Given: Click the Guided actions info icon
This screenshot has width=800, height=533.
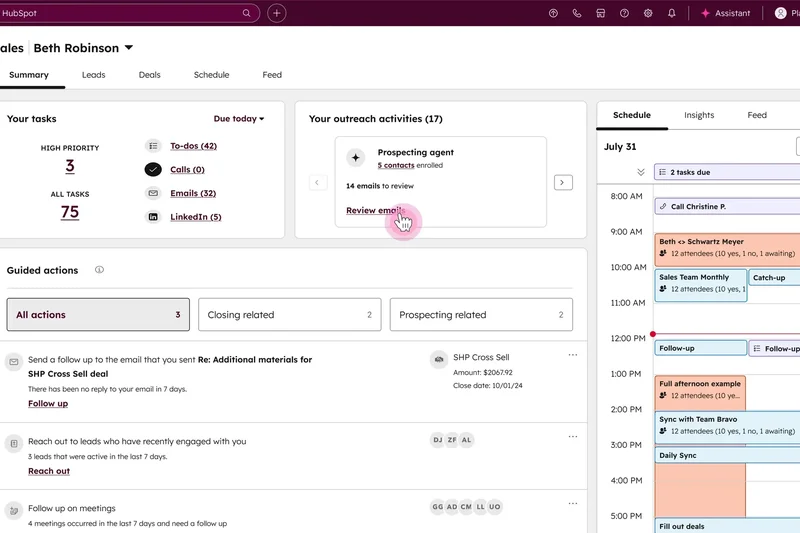Looking at the screenshot, I should (99, 270).
